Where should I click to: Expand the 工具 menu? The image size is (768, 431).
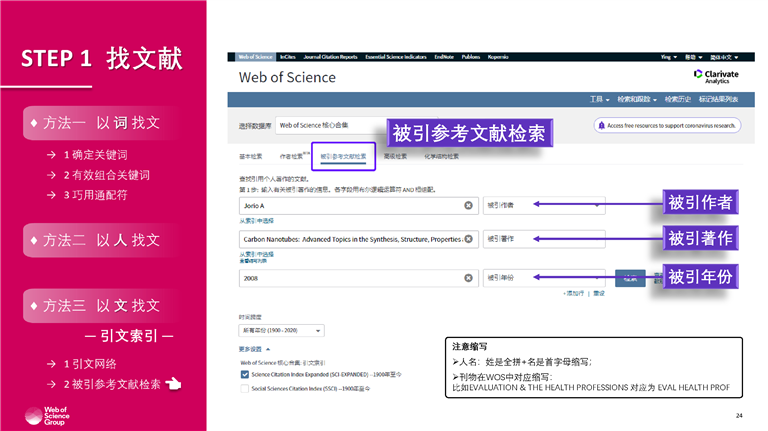tap(599, 99)
